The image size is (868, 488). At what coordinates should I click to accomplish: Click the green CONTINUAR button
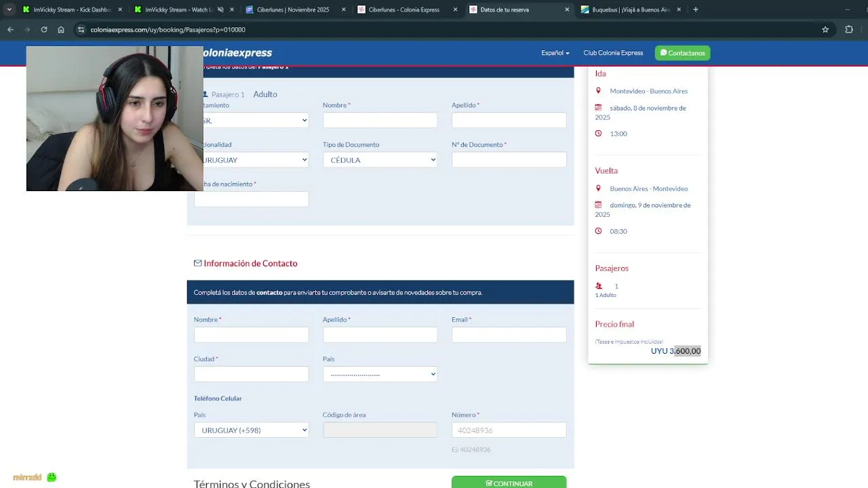(509, 483)
